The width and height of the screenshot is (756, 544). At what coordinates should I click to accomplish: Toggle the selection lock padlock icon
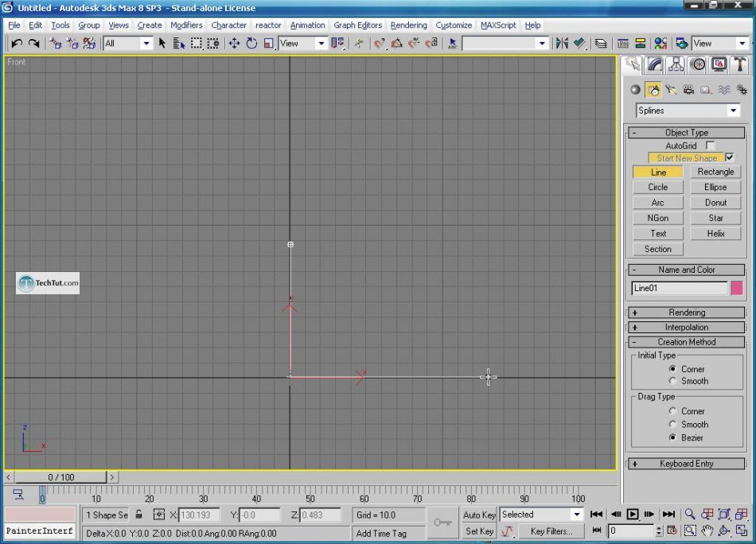tap(138, 515)
